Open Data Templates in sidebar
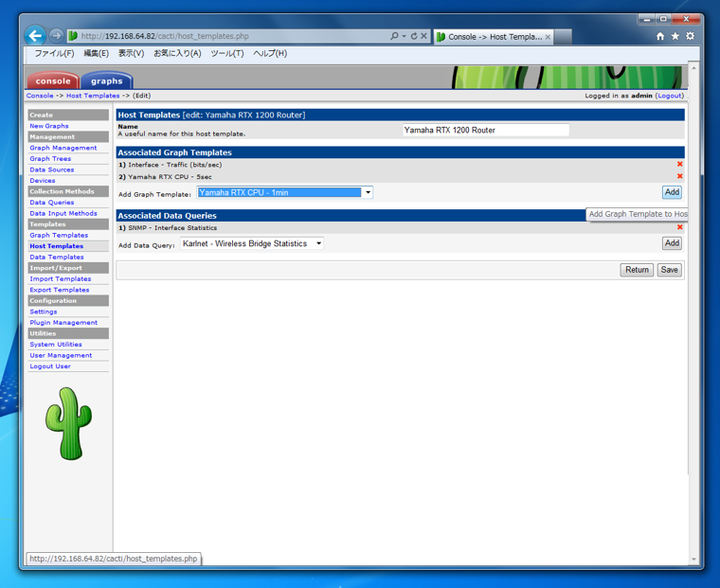 (57, 257)
